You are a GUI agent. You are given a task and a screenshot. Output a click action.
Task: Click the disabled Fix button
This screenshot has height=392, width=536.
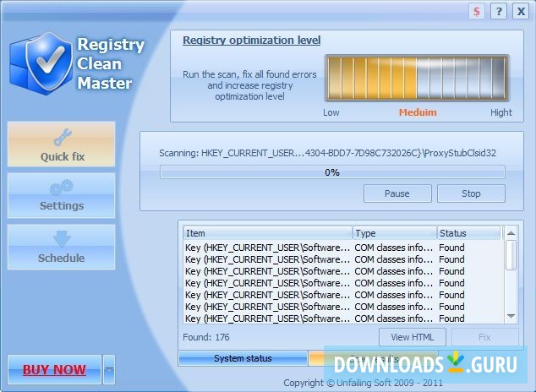pos(484,337)
